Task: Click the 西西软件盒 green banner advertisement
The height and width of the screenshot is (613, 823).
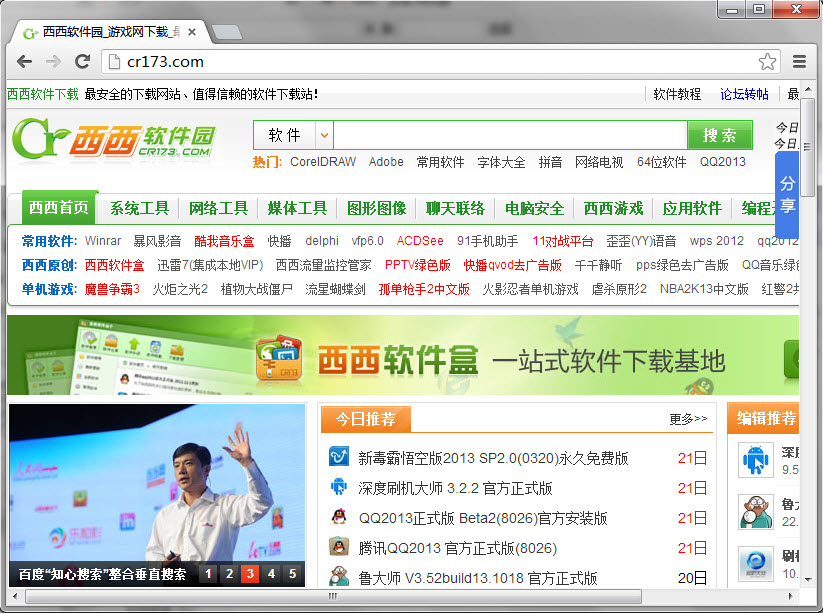Action: pyautogui.click(x=403, y=355)
